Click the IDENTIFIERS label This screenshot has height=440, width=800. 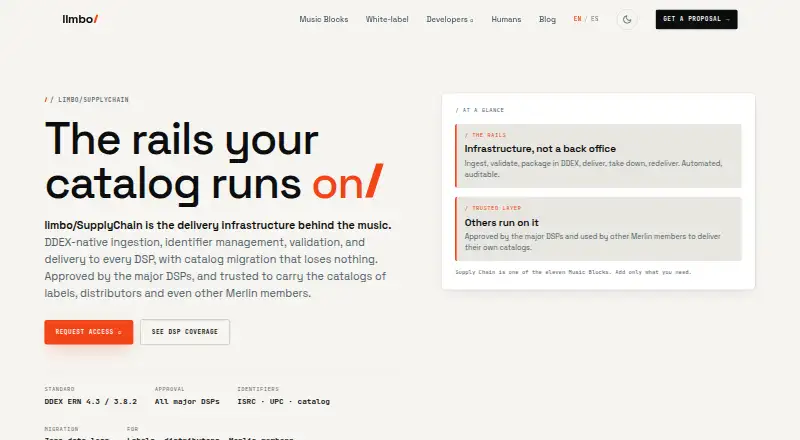tap(258, 389)
